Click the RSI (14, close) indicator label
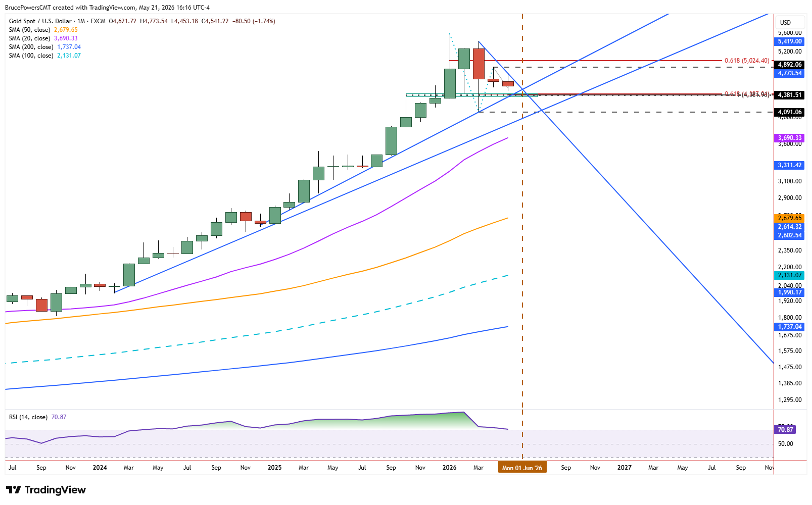This screenshot has width=812, height=505. (x=28, y=417)
